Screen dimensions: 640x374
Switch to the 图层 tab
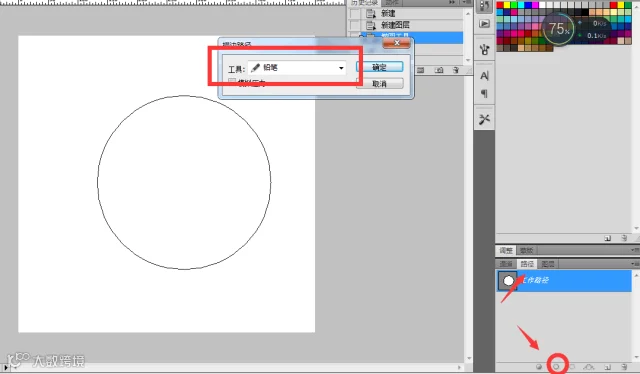(547, 264)
